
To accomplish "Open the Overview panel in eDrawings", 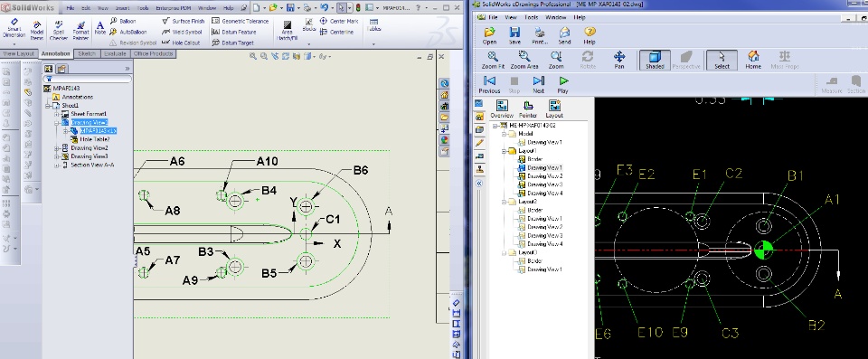I will click(x=502, y=109).
